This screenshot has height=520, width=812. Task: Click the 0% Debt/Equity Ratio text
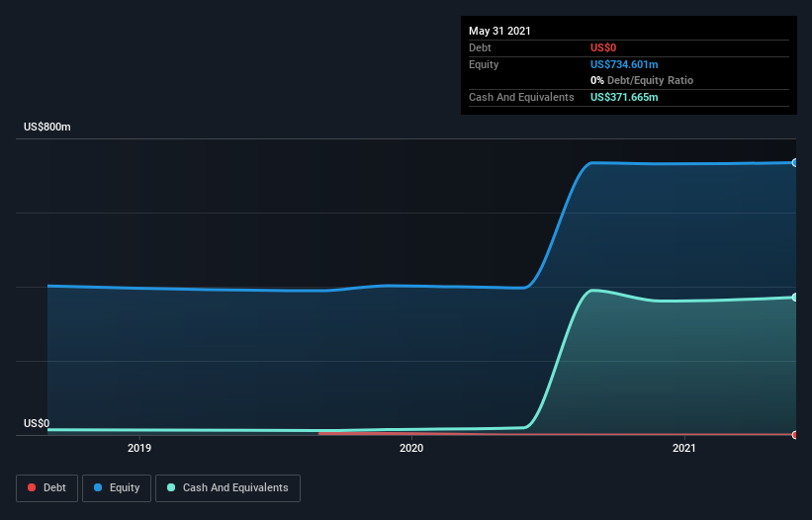642,81
